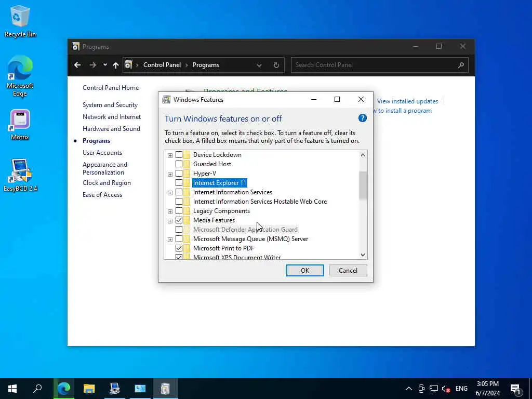
Task: Enable the Internet Explorer 11 checkbox
Action: (179, 183)
